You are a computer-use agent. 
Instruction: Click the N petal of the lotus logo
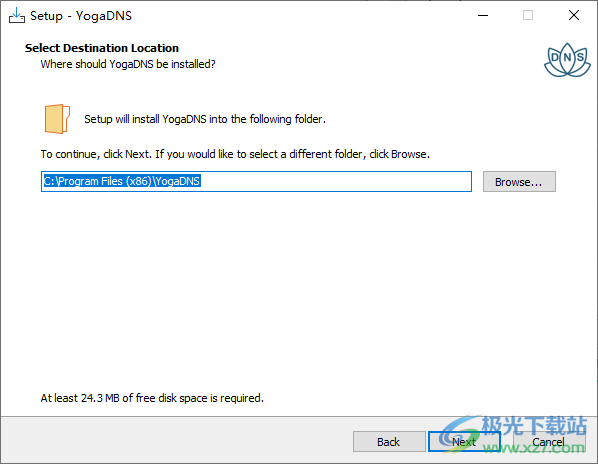(567, 56)
